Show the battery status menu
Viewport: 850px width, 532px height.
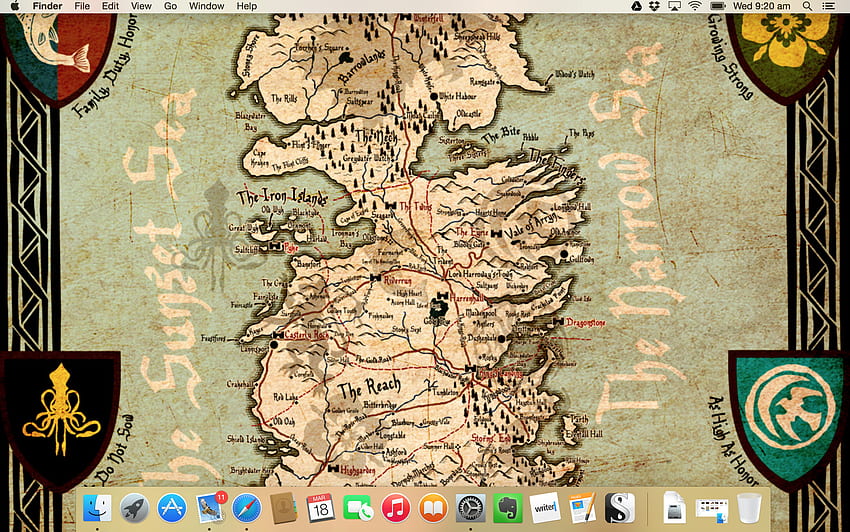[x=718, y=6]
